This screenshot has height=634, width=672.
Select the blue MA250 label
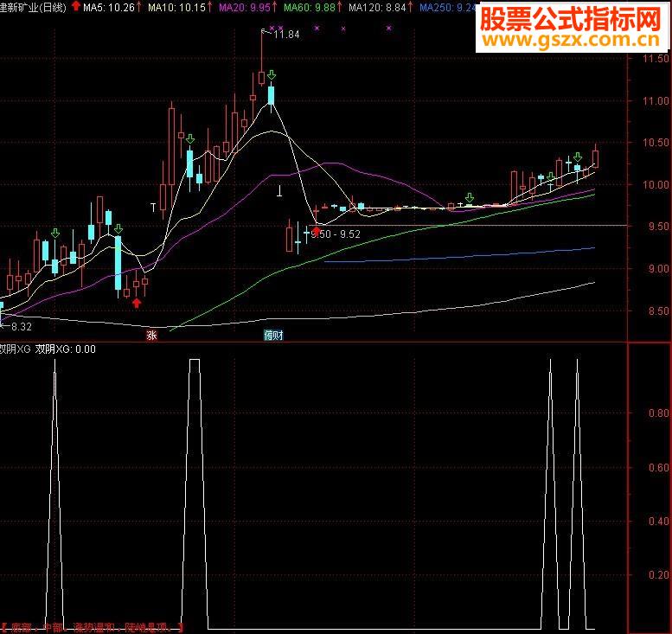coord(448,7)
